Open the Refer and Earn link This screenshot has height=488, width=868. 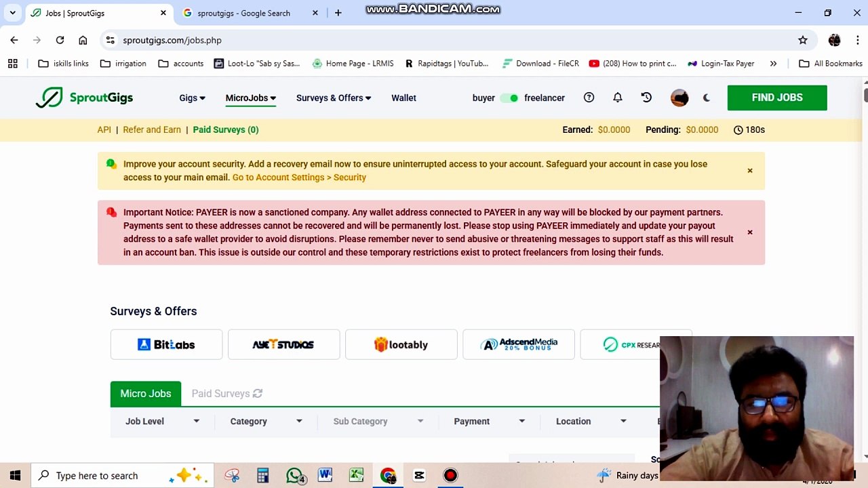[x=152, y=129]
